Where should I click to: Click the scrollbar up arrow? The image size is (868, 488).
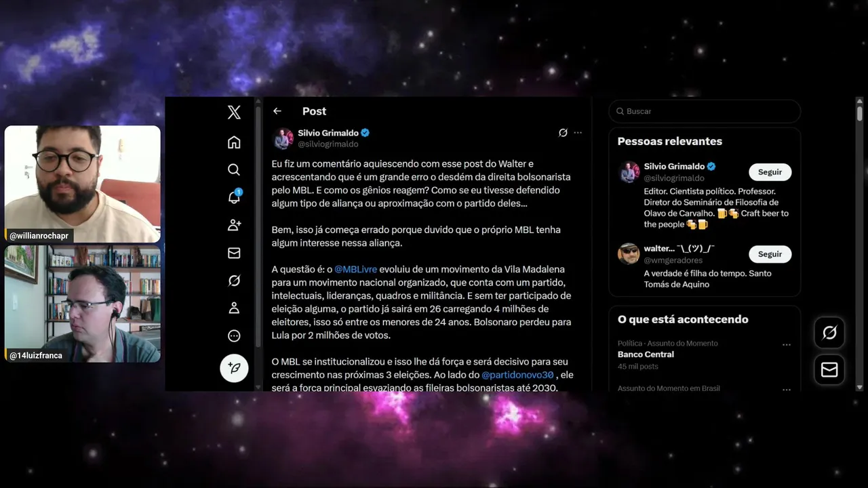[x=860, y=101]
